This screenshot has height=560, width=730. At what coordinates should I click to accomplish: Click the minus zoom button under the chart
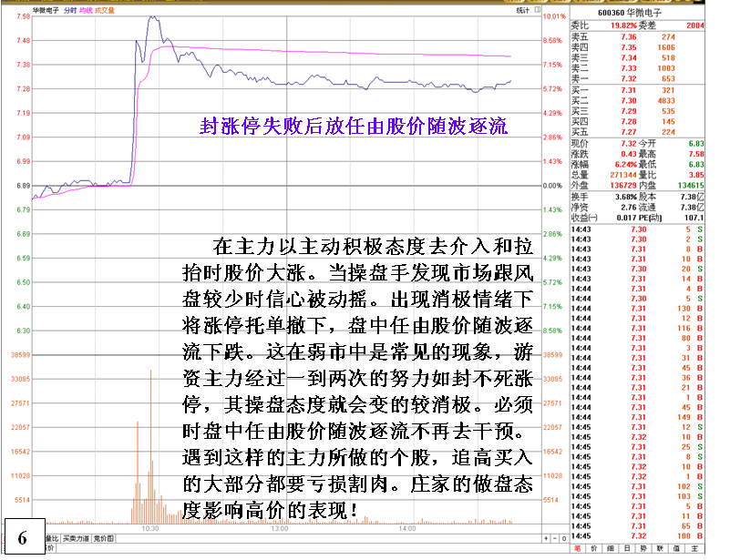(x=555, y=538)
